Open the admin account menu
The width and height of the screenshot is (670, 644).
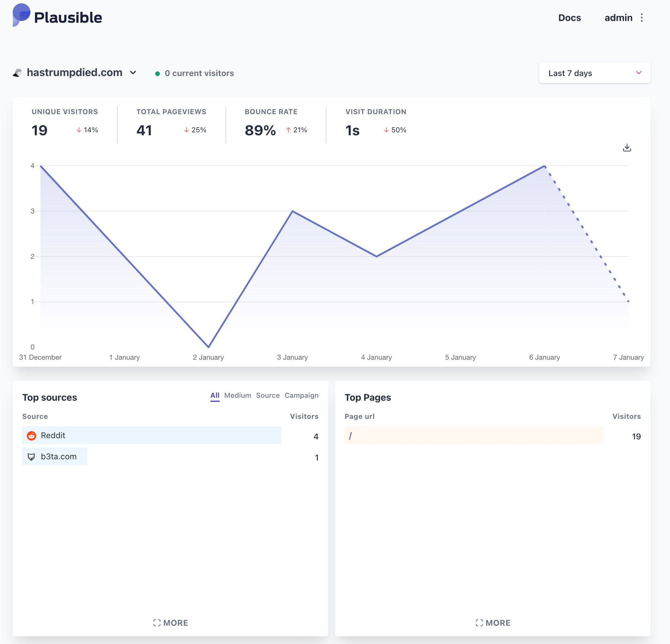click(618, 18)
